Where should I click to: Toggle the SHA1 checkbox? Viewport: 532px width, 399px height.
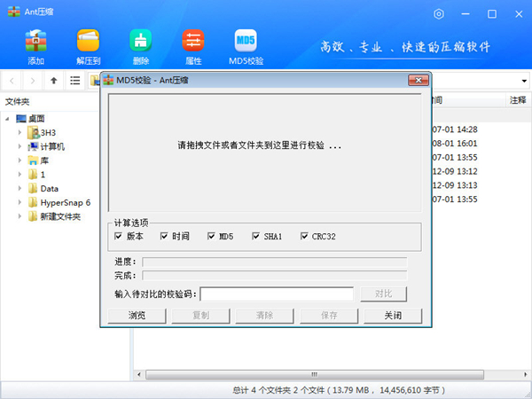(256, 237)
